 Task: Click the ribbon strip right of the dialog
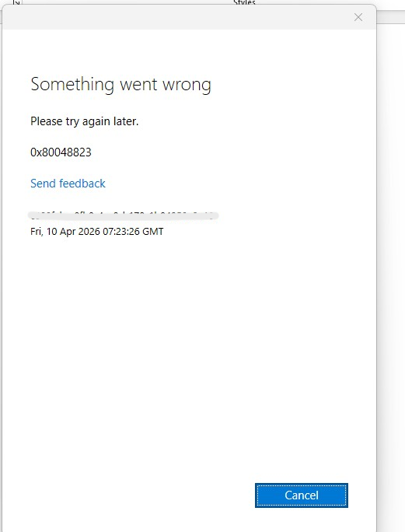coord(391,17)
